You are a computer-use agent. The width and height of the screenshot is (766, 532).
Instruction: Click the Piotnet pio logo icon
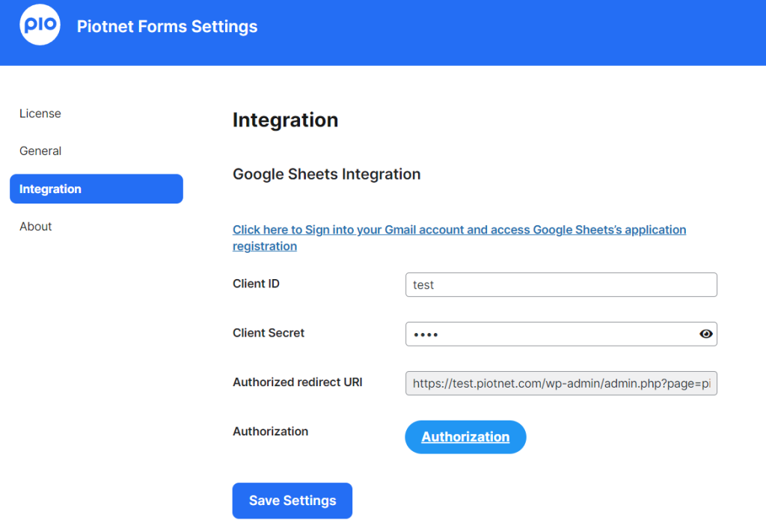point(40,25)
